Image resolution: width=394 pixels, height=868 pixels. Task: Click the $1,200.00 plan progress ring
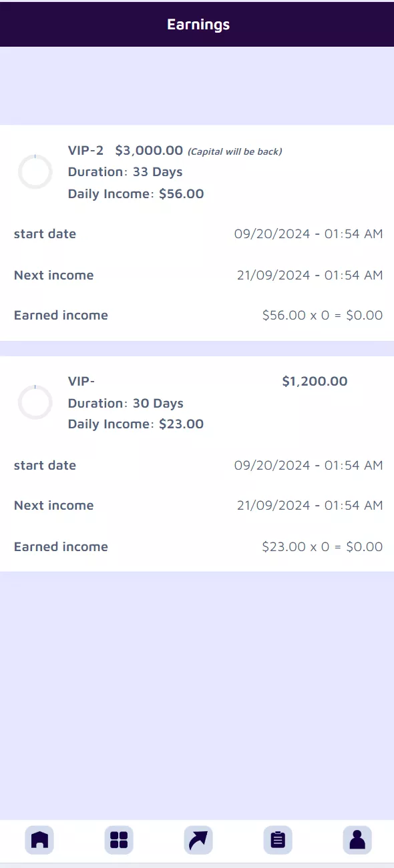coord(35,402)
